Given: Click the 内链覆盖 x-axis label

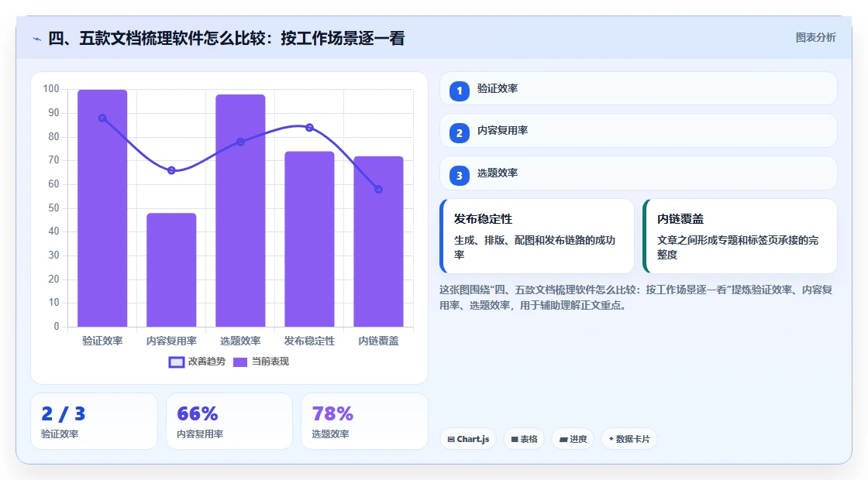Looking at the screenshot, I should point(379,341).
